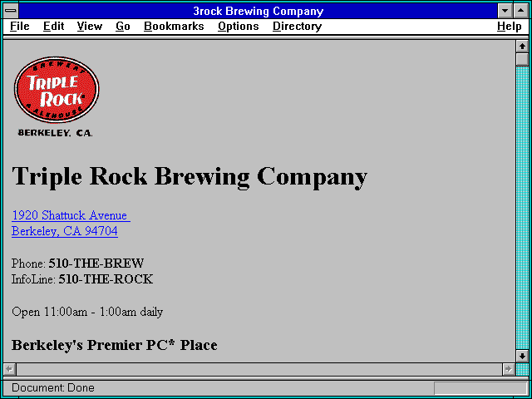The image size is (532, 399).
Task: Open the Help menu
Action: (x=510, y=27)
